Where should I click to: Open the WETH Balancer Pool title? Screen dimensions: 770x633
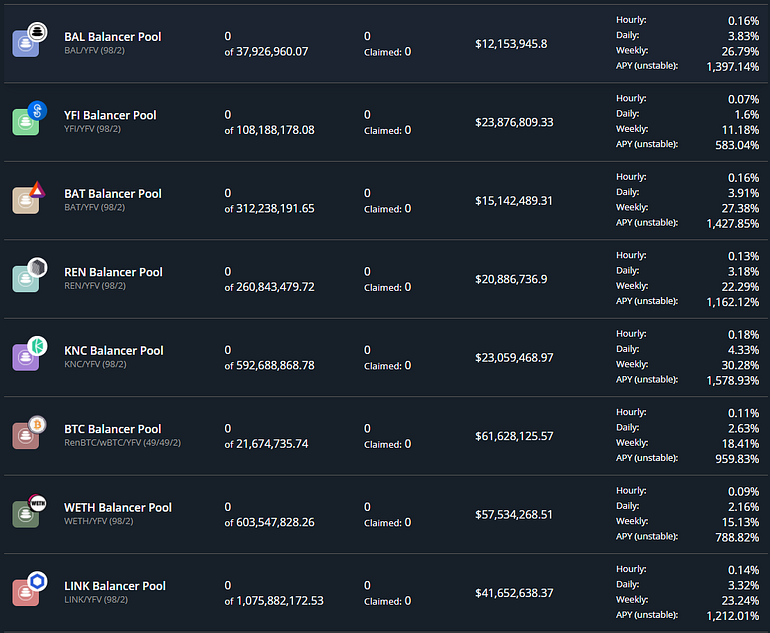(118, 508)
